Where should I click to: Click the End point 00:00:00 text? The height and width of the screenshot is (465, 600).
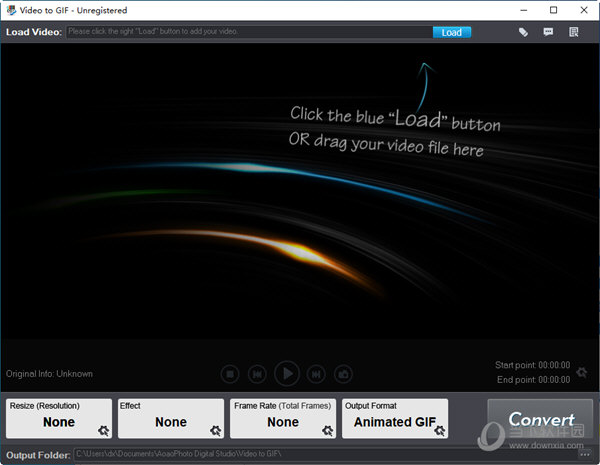533,380
